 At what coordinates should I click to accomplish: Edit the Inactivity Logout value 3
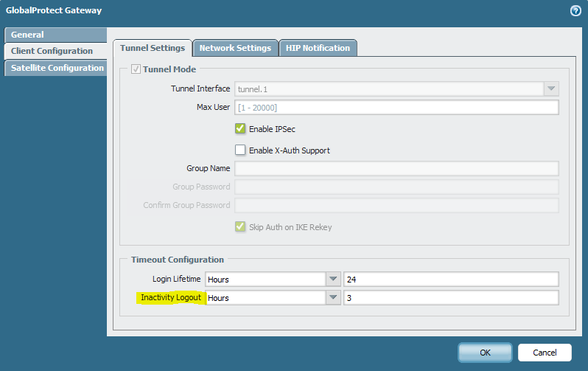point(451,297)
